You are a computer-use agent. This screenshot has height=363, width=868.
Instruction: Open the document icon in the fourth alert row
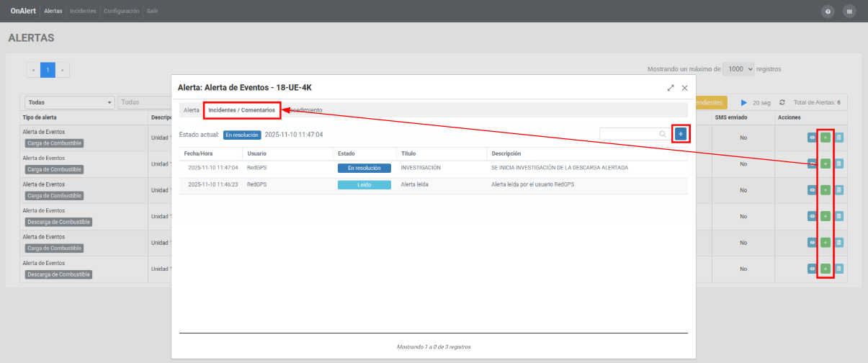(838, 216)
